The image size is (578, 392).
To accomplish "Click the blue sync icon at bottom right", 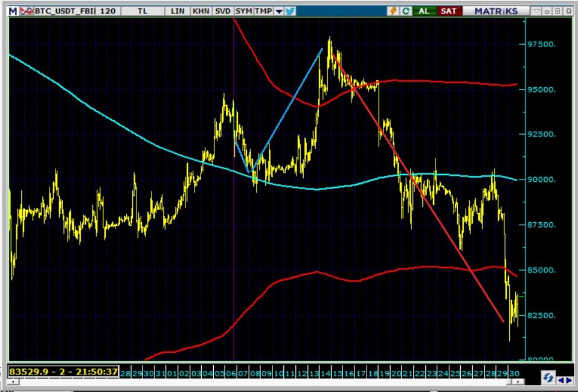I will (548, 378).
